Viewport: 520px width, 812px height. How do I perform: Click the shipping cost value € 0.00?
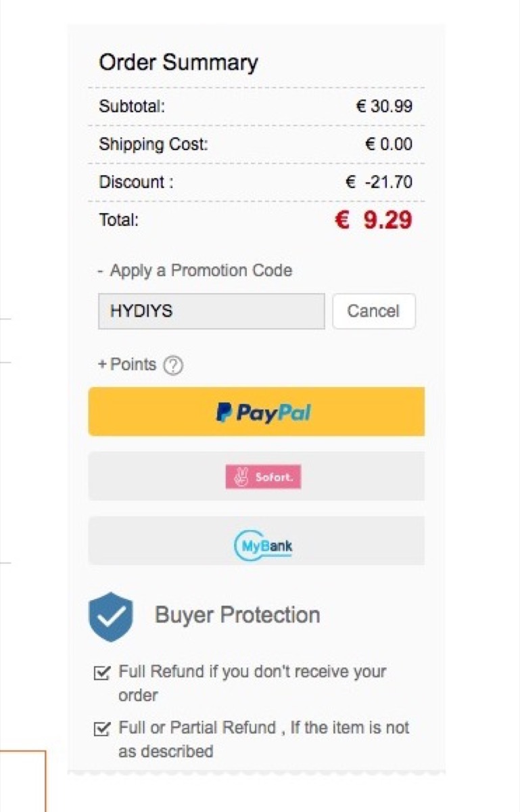(x=389, y=144)
